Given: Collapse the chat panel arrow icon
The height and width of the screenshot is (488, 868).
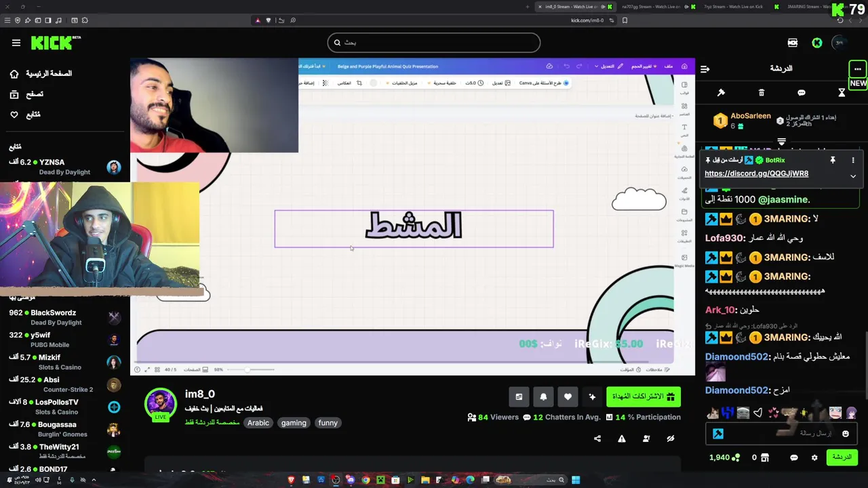Looking at the screenshot, I should click(705, 68).
